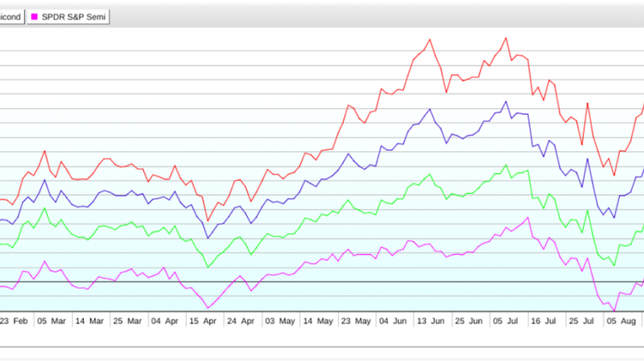Select the 24 Apr axis label
644x362 pixels.
click(241, 321)
